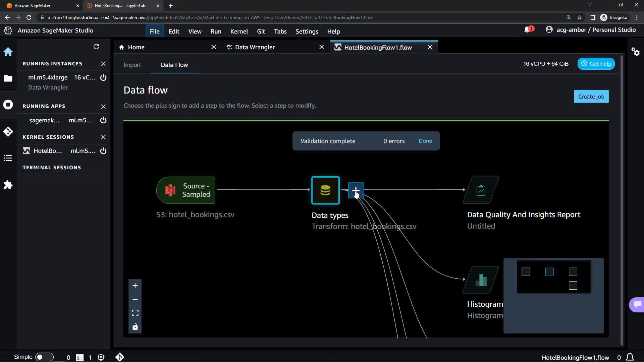This screenshot has height=362, width=644.
Task: Collapse Running Instances with the X
Action: [103, 64]
